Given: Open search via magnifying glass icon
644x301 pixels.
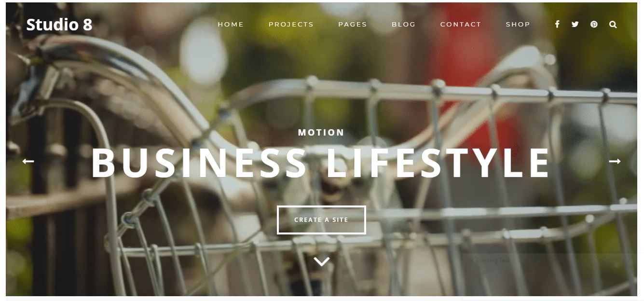Looking at the screenshot, I should pyautogui.click(x=613, y=24).
